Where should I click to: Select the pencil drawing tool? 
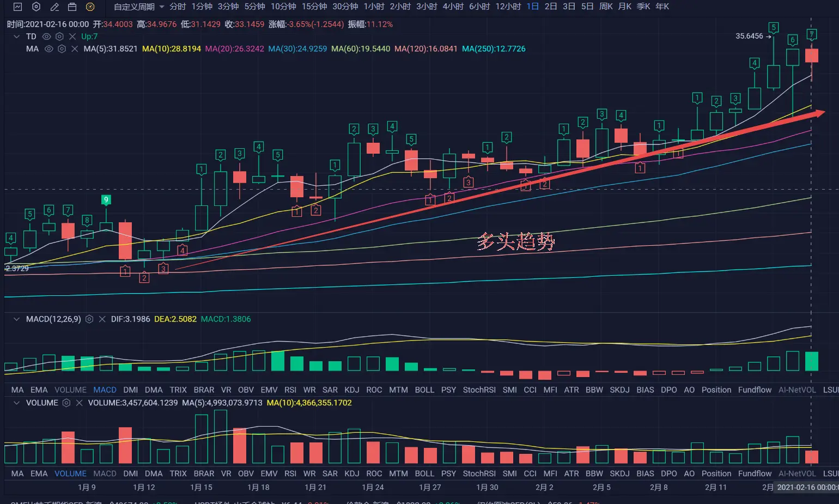coord(54,7)
